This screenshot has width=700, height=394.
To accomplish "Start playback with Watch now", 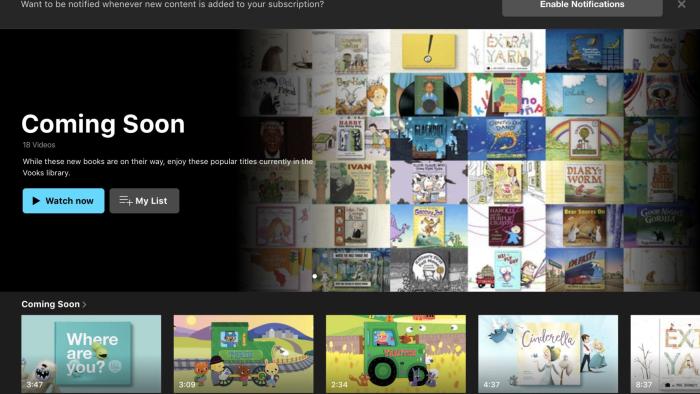I will click(x=63, y=201).
